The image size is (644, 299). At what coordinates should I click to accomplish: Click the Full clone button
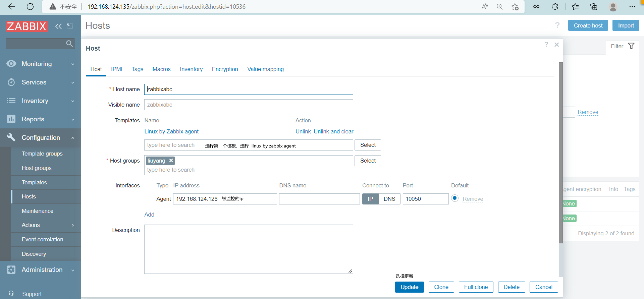pos(476,287)
